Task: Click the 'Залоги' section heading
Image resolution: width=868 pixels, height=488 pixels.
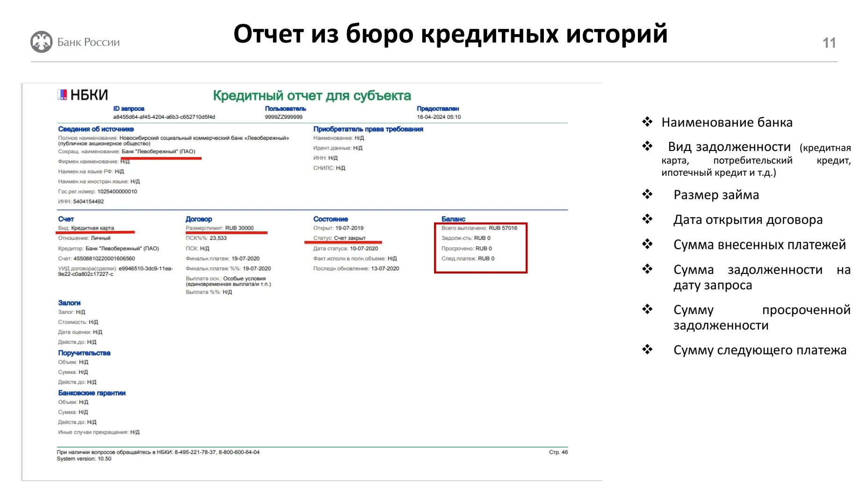Action: coord(69,303)
